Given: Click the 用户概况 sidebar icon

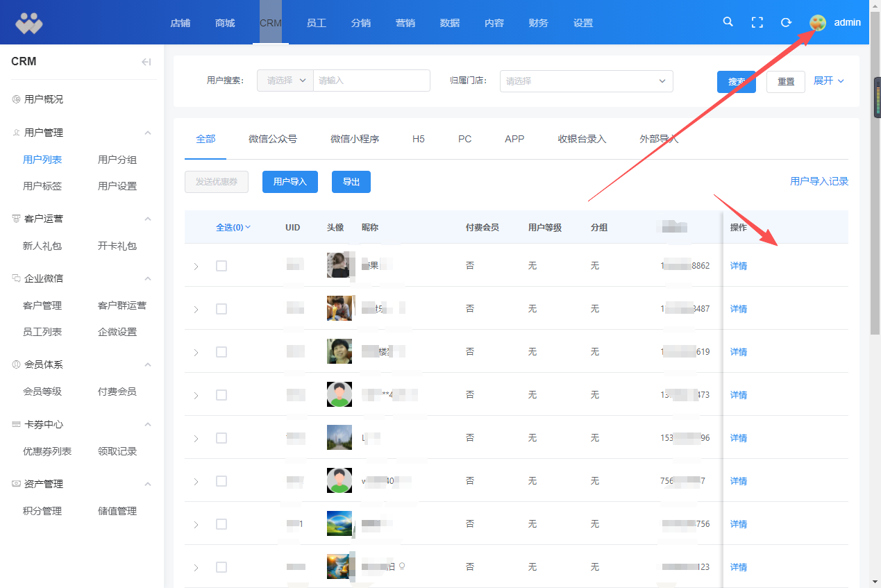Looking at the screenshot, I should [16, 99].
